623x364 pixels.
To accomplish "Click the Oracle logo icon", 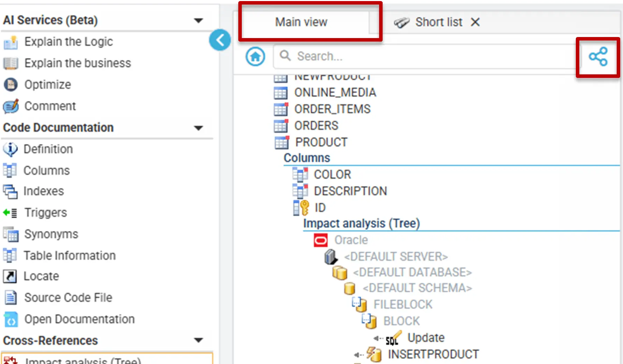I will [x=320, y=240].
